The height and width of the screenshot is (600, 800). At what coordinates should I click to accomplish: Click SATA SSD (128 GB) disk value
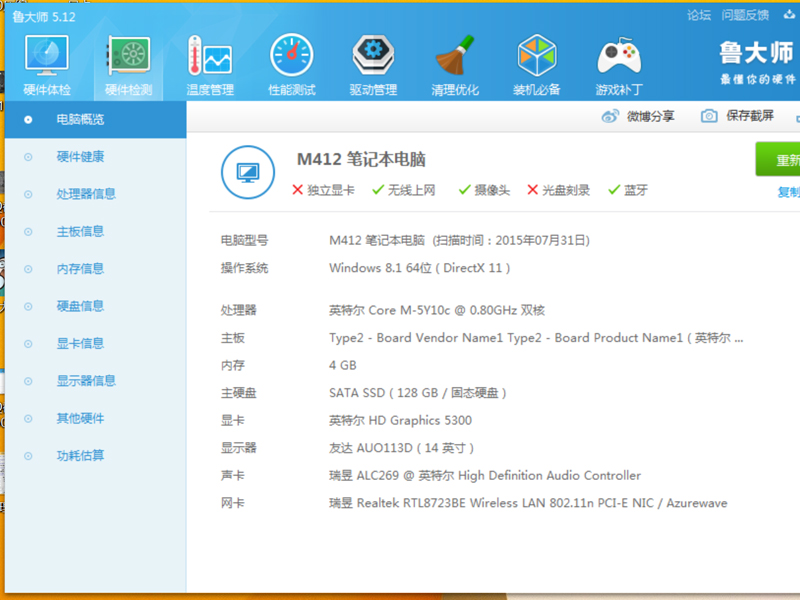418,393
